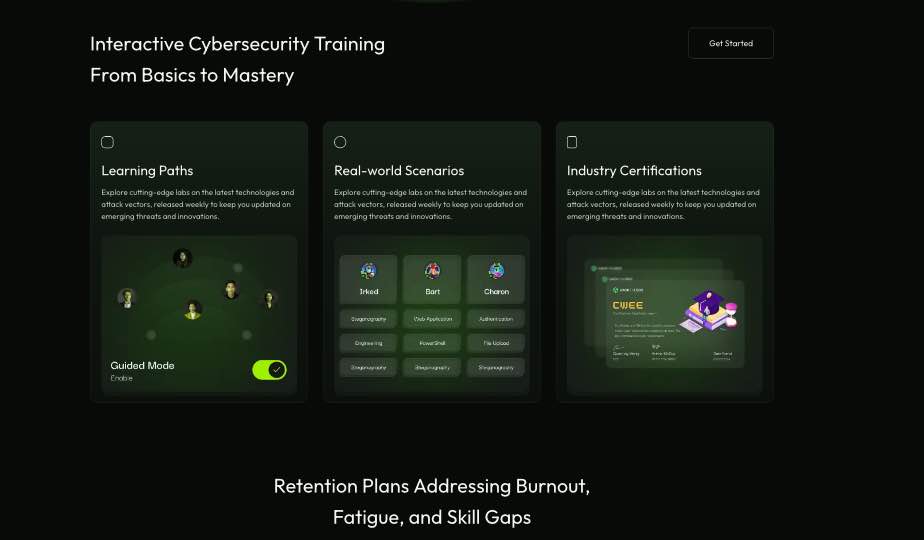Click the Irked label text
The height and width of the screenshot is (540, 924).
pos(369,292)
